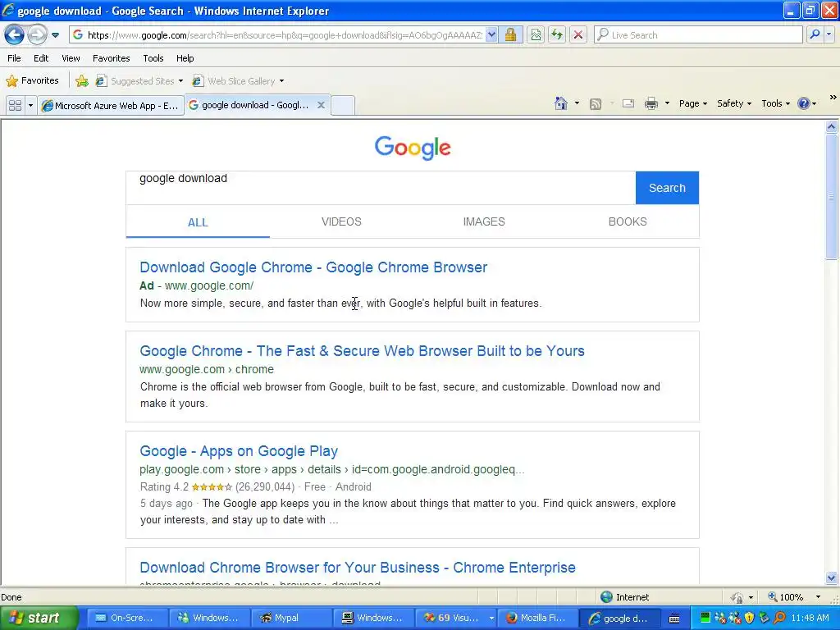Click the orange magnifier tray icon
This screenshot has width=840, height=630.
(780, 618)
